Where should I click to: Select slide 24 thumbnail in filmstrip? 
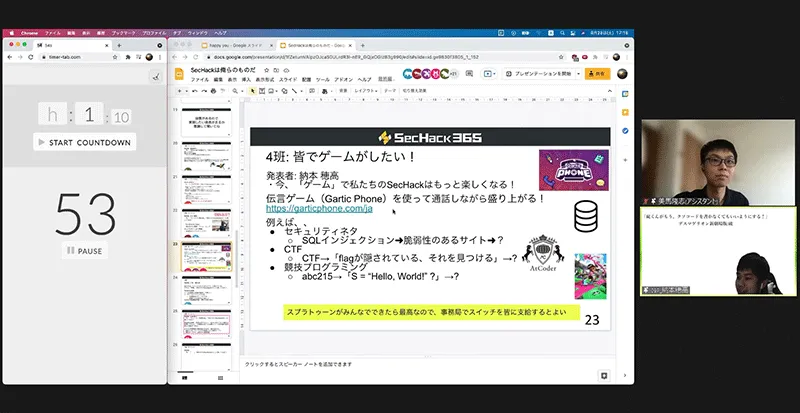206,290
